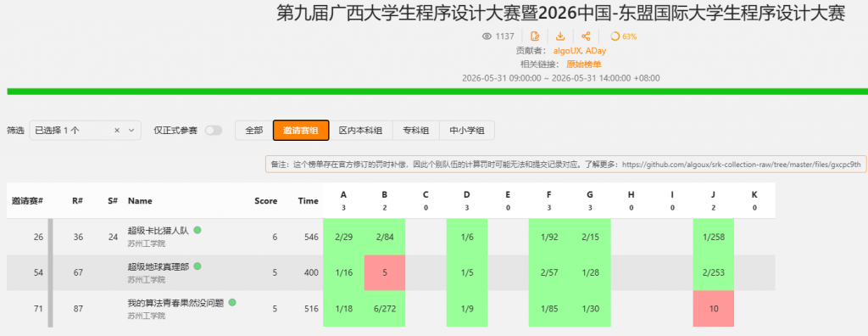The height and width of the screenshot is (336, 868).
Task: Open the 原始榜单 link
Action: tap(583, 64)
